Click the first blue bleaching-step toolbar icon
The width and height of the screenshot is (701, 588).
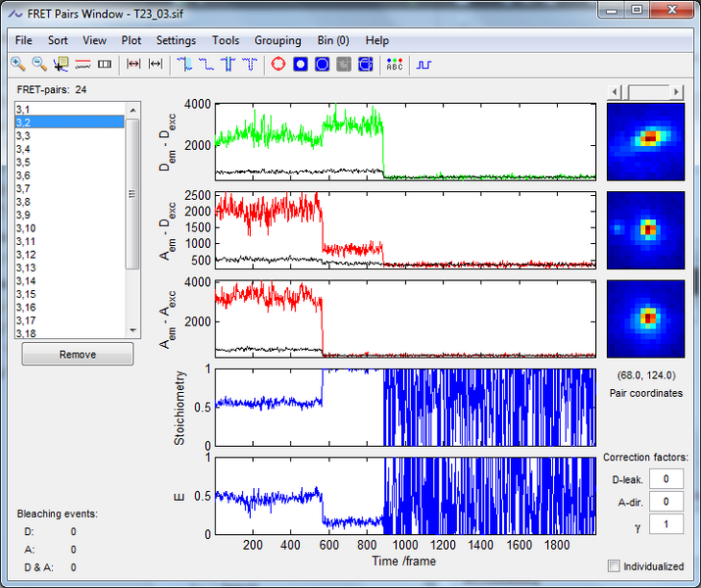(183, 64)
